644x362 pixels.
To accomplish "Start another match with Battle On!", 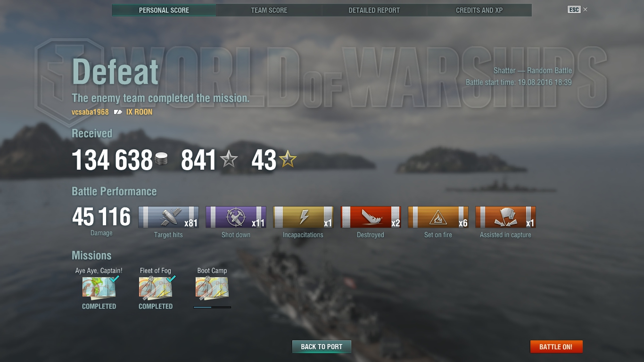I will (556, 346).
